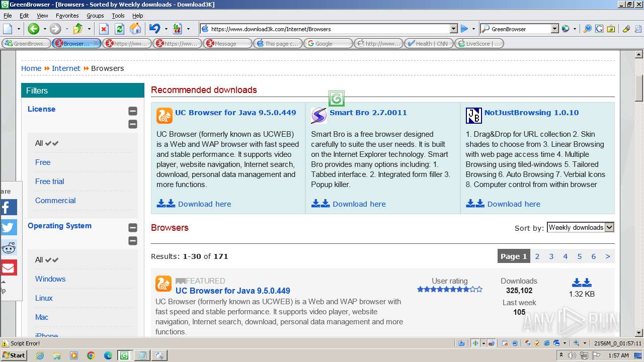The width and height of the screenshot is (644, 362).
Task: Select the All license filter
Action: coord(39,143)
